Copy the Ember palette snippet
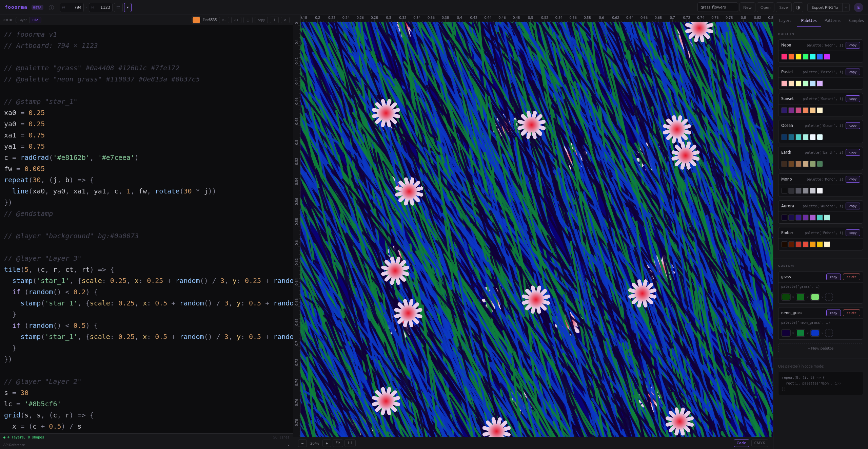Viewport: 868px width, 449px height. [853, 233]
